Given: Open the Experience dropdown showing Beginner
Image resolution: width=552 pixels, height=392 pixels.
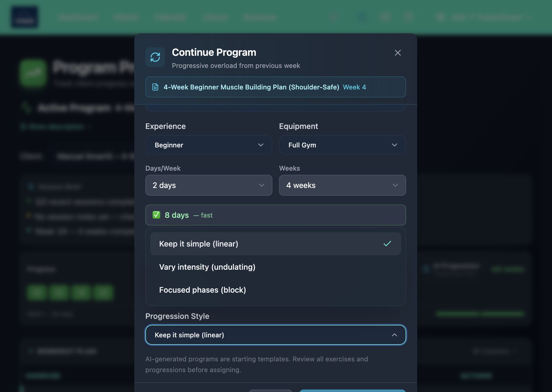Looking at the screenshot, I should tap(209, 145).
